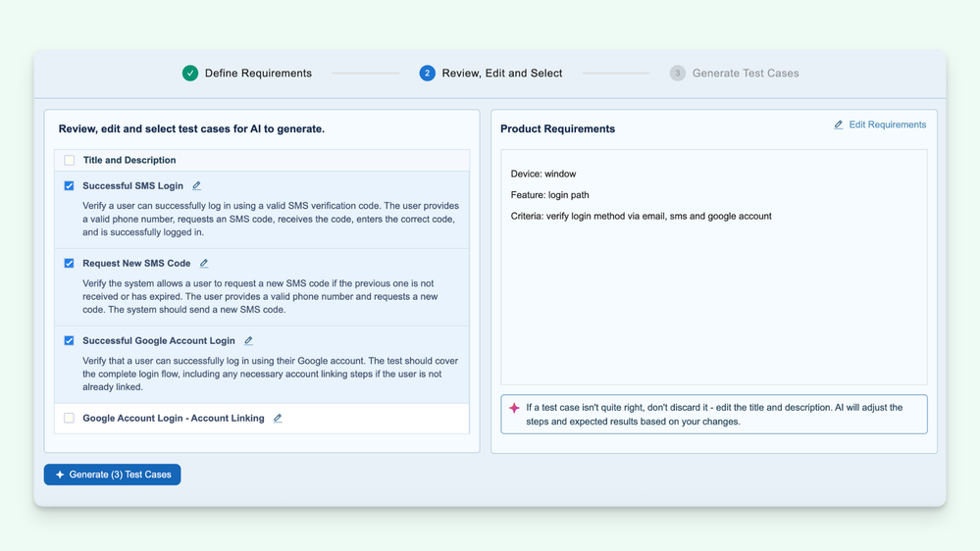Select the Request New SMS Code title
Viewport: 980px width, 551px height.
tap(136, 263)
